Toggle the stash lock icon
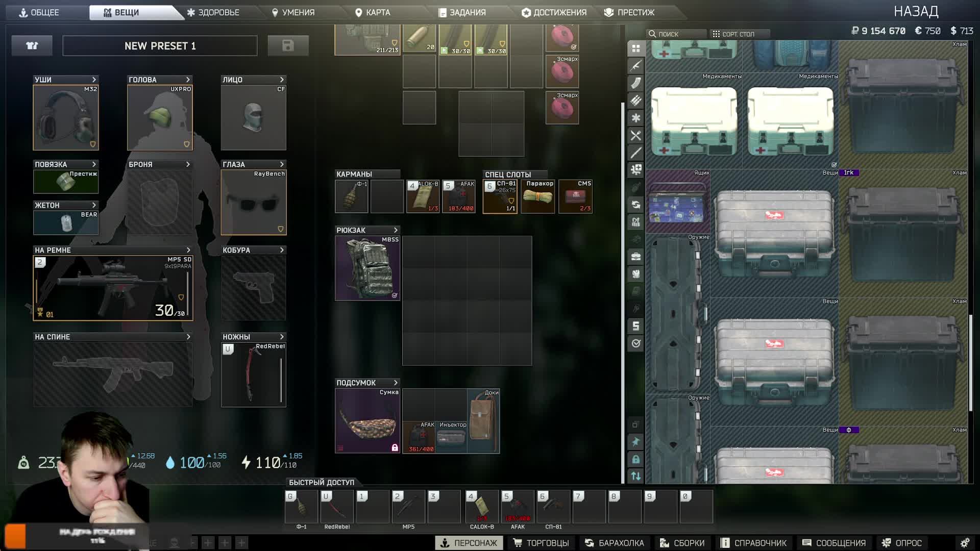The height and width of the screenshot is (551, 980). tap(635, 459)
